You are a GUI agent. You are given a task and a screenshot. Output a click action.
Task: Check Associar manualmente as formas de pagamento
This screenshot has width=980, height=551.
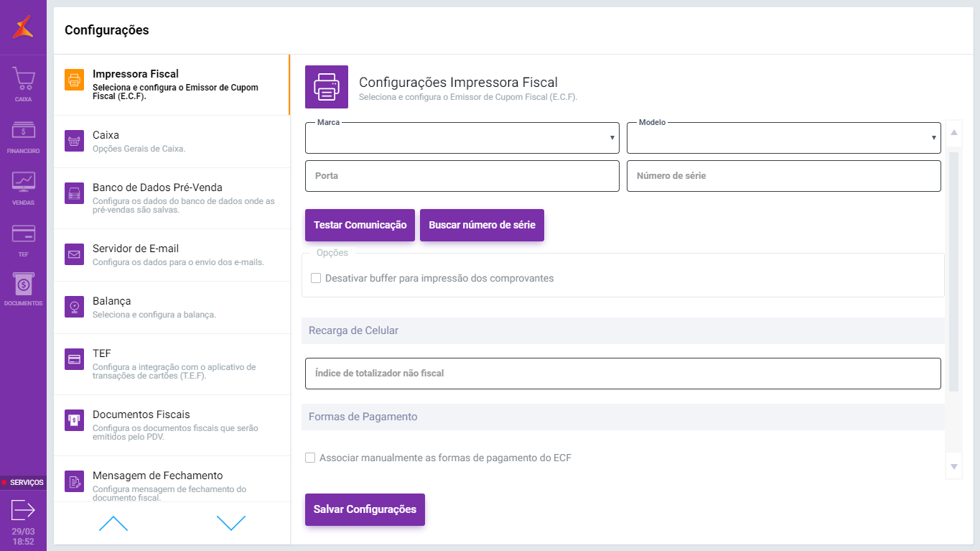point(310,458)
